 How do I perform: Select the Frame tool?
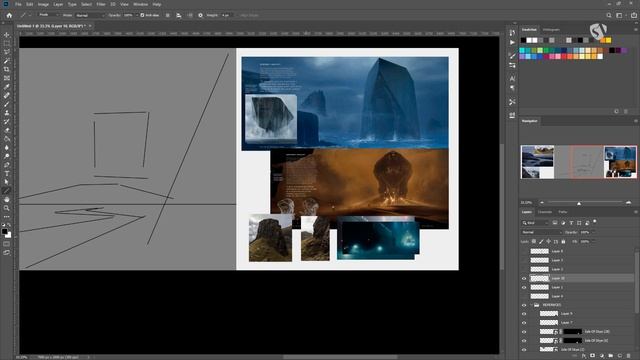(x=7, y=78)
